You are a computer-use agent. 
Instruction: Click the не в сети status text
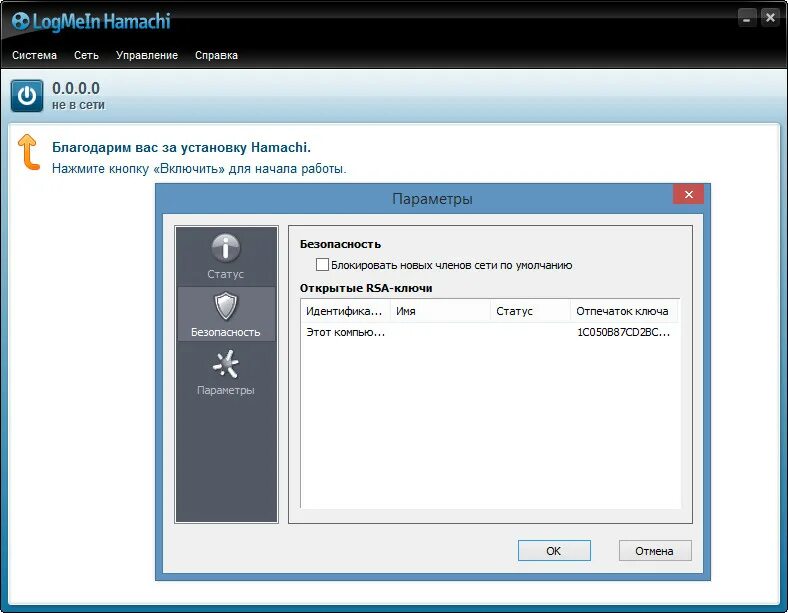point(78,105)
